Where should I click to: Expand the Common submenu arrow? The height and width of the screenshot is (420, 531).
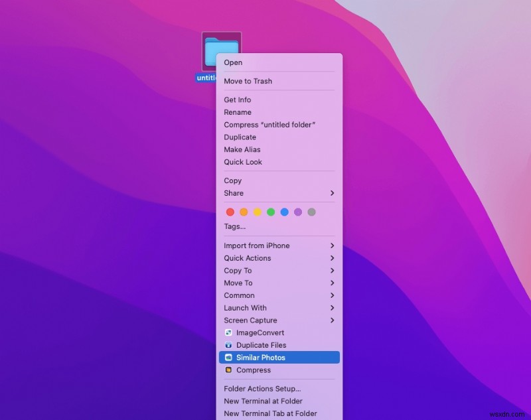(x=333, y=295)
